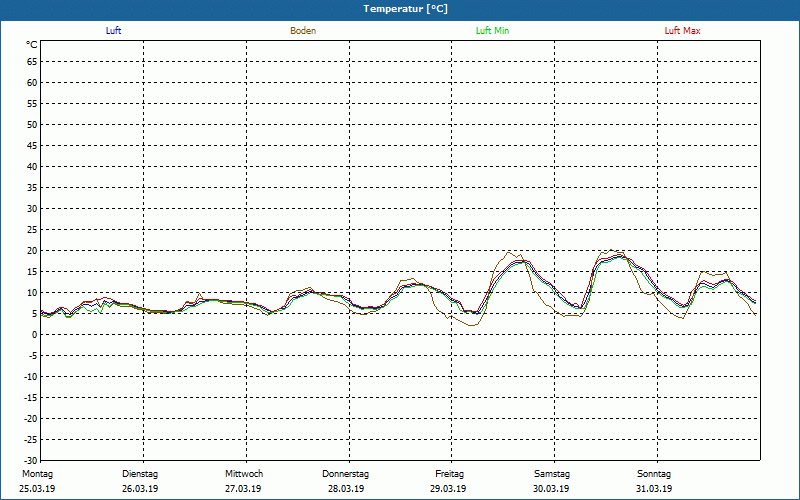Screen dimensions: 800x500
Task: Select the 65 y-axis value
Action: click(x=32, y=62)
